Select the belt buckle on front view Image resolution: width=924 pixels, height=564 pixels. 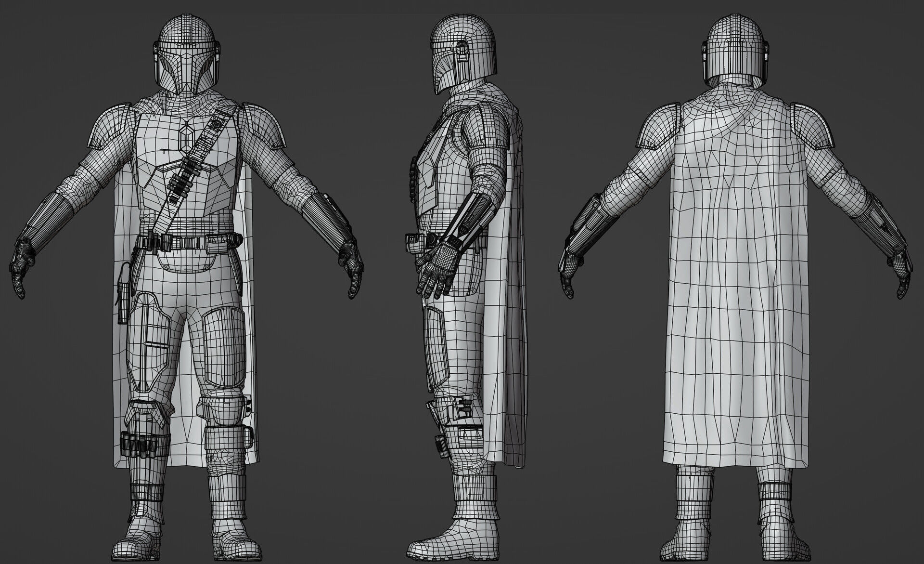pyautogui.click(x=187, y=243)
